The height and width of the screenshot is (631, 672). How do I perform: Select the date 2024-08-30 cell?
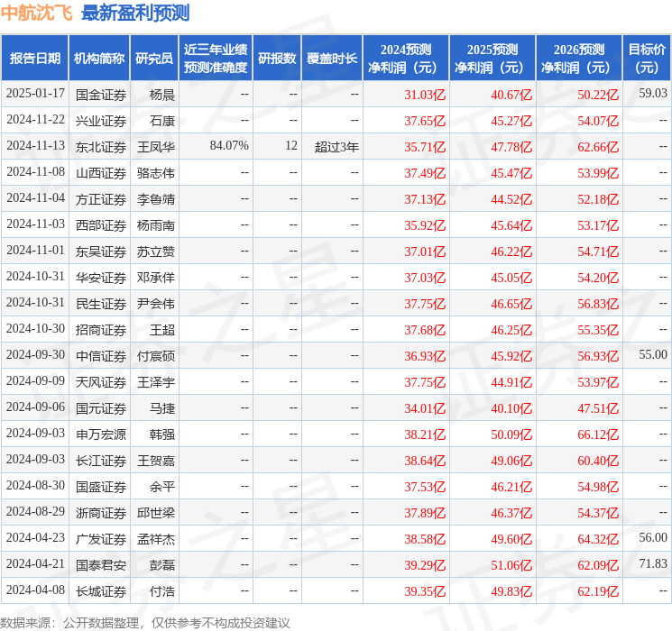point(34,486)
